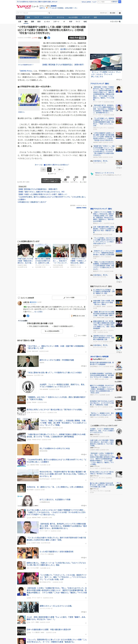Open the first article sushi video thumbnail
The width and height of the screenshot is (138, 644).
29,52
